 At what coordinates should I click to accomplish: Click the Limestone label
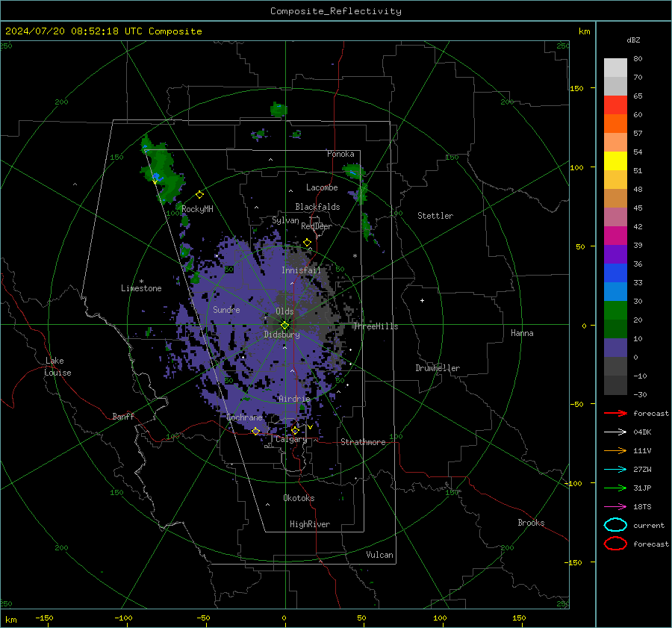pos(141,288)
